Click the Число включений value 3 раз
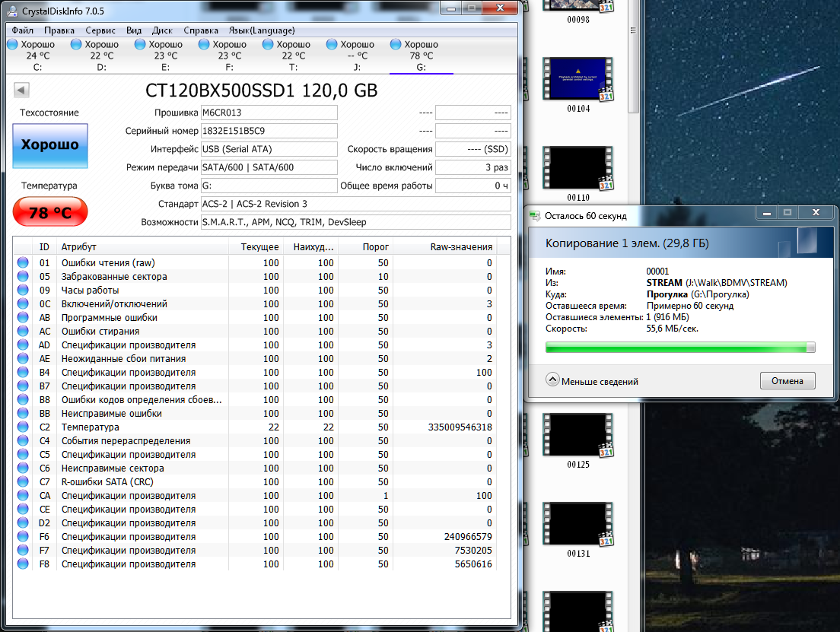840x632 pixels. [x=473, y=167]
